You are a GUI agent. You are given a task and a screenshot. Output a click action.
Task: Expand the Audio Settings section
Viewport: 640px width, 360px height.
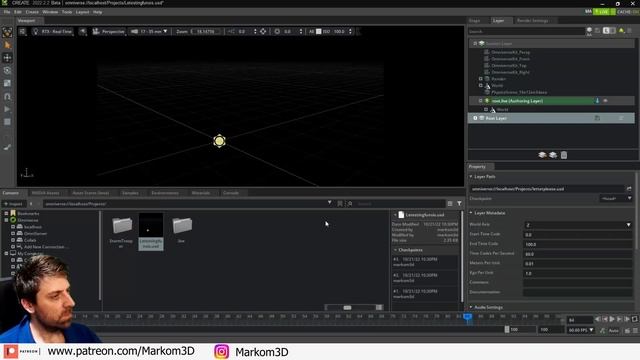[x=471, y=307]
